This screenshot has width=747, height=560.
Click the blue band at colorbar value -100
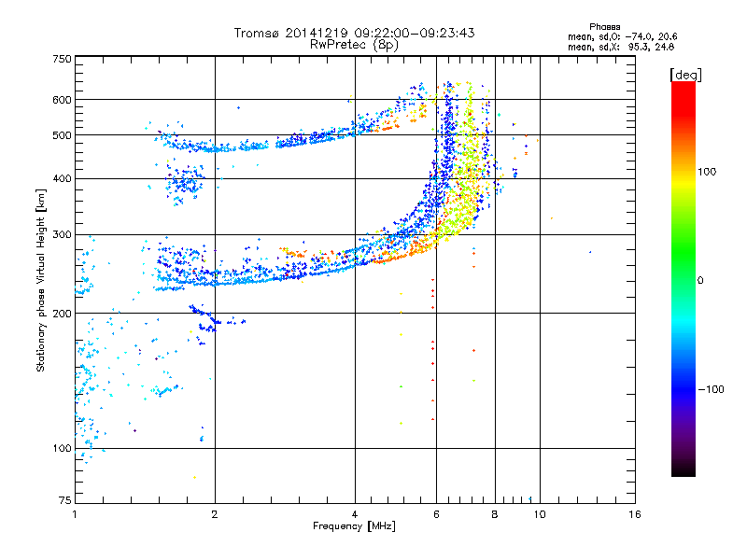coord(684,389)
